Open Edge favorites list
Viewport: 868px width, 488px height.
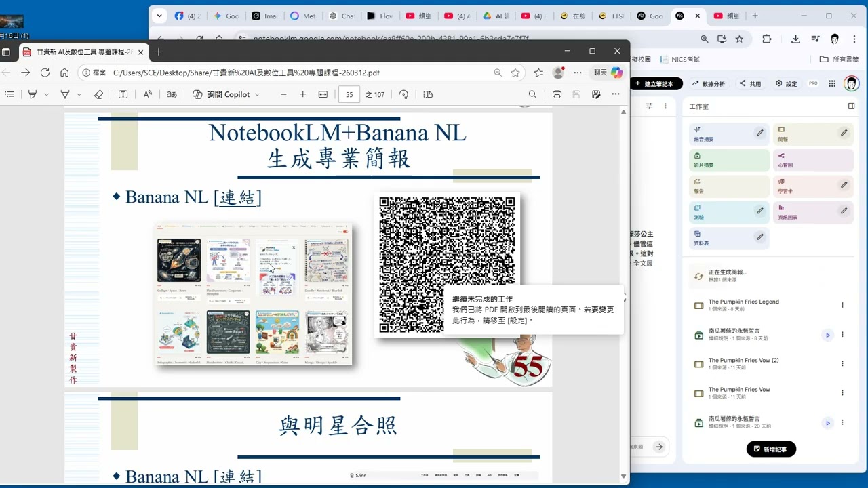click(538, 73)
